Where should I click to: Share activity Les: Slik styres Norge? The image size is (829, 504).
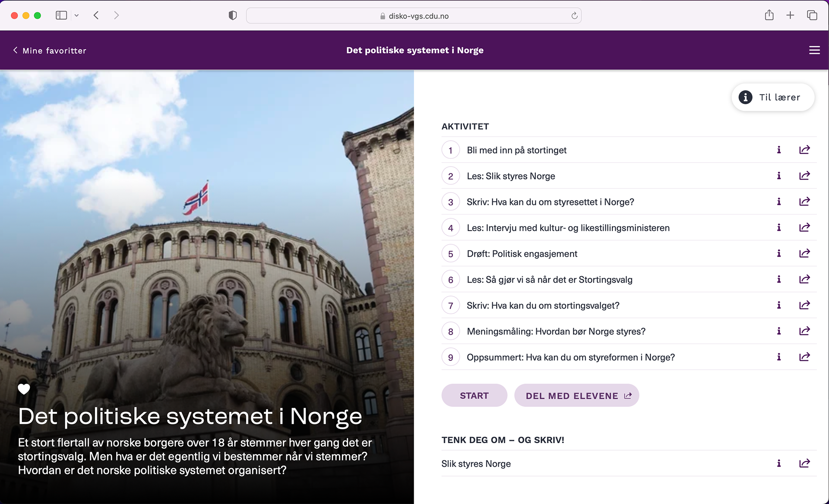pyautogui.click(x=804, y=176)
